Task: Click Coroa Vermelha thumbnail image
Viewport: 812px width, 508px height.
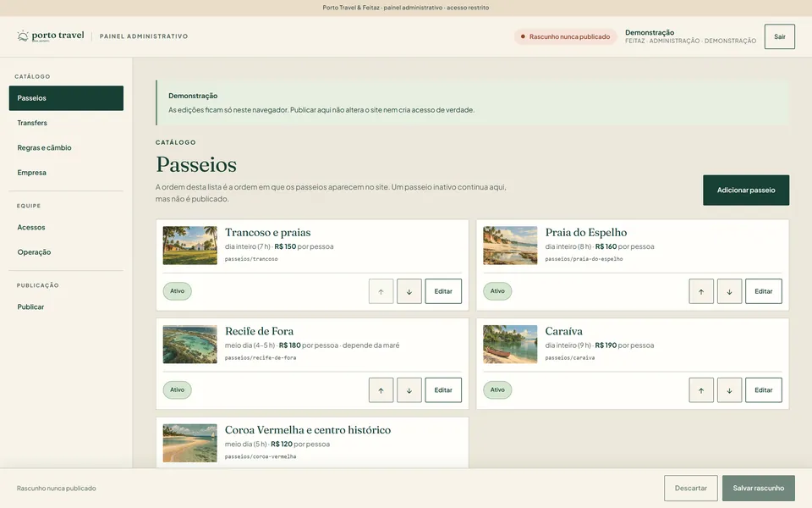Action: pyautogui.click(x=190, y=443)
